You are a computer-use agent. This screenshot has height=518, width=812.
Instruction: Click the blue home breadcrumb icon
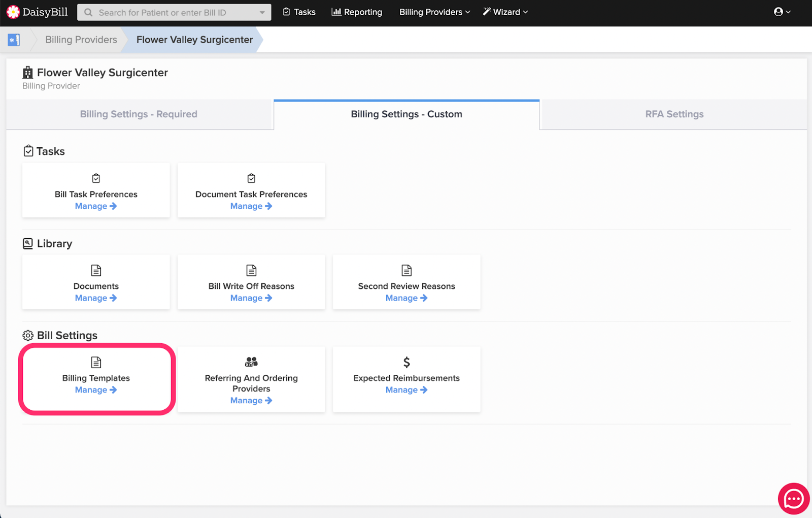(14, 40)
